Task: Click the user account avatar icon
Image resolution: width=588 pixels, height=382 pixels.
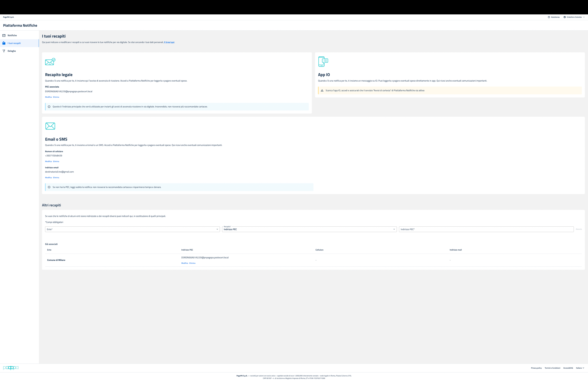Action: click(x=565, y=17)
